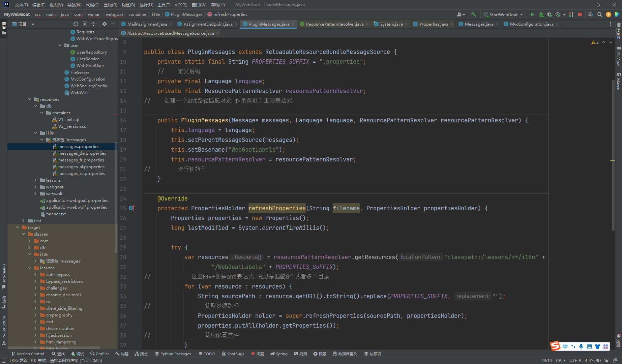
Task: Expand the test folder
Action: click(24, 221)
